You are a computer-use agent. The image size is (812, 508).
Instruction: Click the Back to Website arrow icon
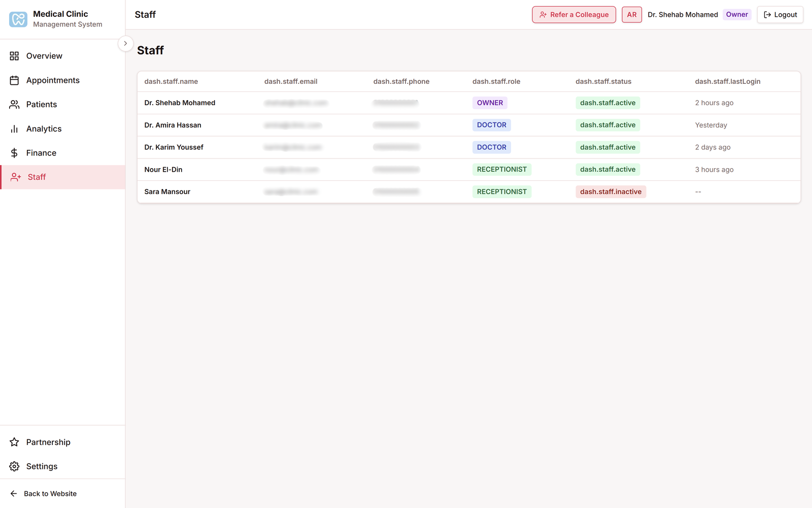14,494
